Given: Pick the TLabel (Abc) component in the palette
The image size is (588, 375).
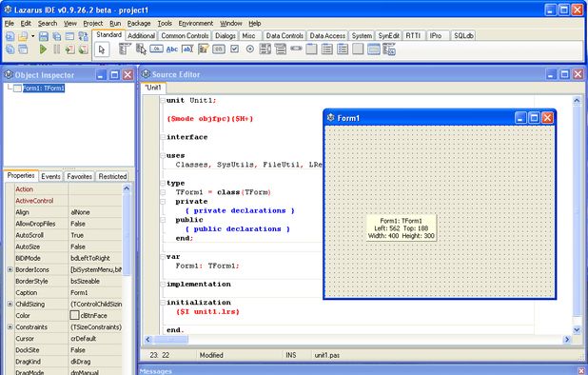Looking at the screenshot, I should click(x=172, y=49).
